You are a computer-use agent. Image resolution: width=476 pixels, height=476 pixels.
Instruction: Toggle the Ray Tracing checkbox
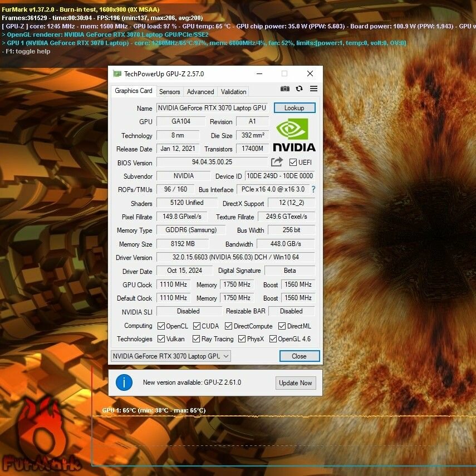tap(196, 339)
